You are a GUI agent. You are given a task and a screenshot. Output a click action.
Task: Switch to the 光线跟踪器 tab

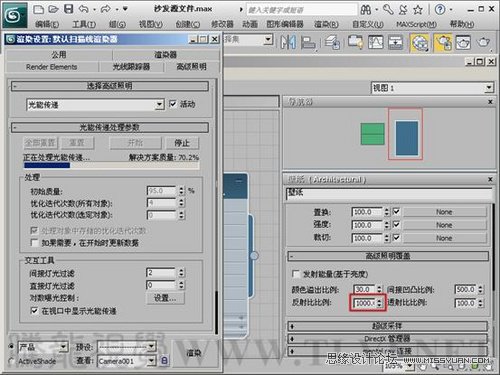(x=131, y=67)
